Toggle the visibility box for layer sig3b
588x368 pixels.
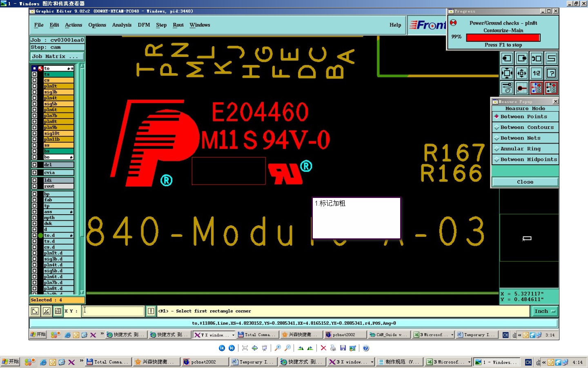coord(35,92)
